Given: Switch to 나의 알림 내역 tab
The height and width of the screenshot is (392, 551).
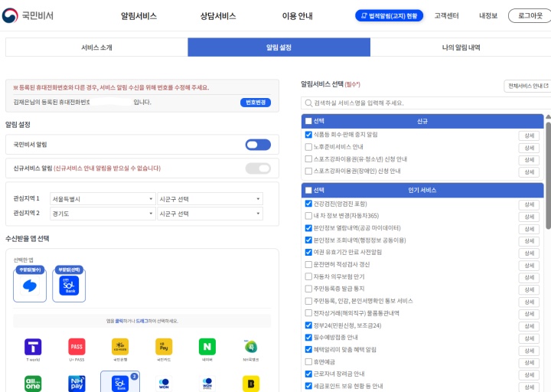Looking at the screenshot, I should 461,47.
